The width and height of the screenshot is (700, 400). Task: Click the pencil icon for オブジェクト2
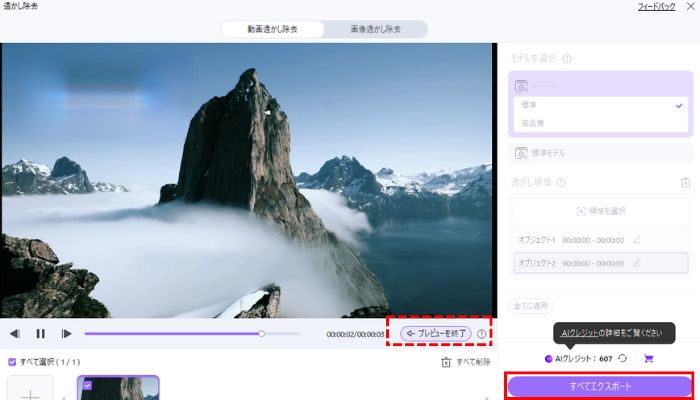click(x=636, y=263)
